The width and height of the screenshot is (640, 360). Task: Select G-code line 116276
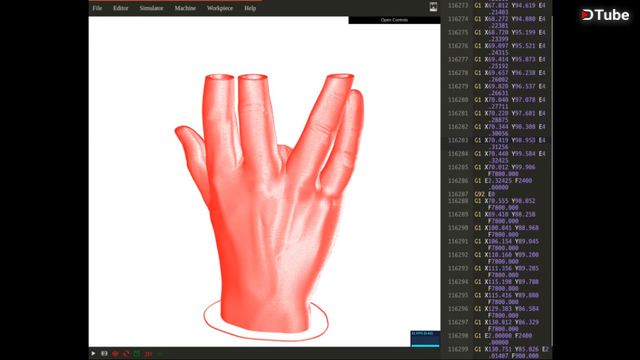[x=497, y=49]
